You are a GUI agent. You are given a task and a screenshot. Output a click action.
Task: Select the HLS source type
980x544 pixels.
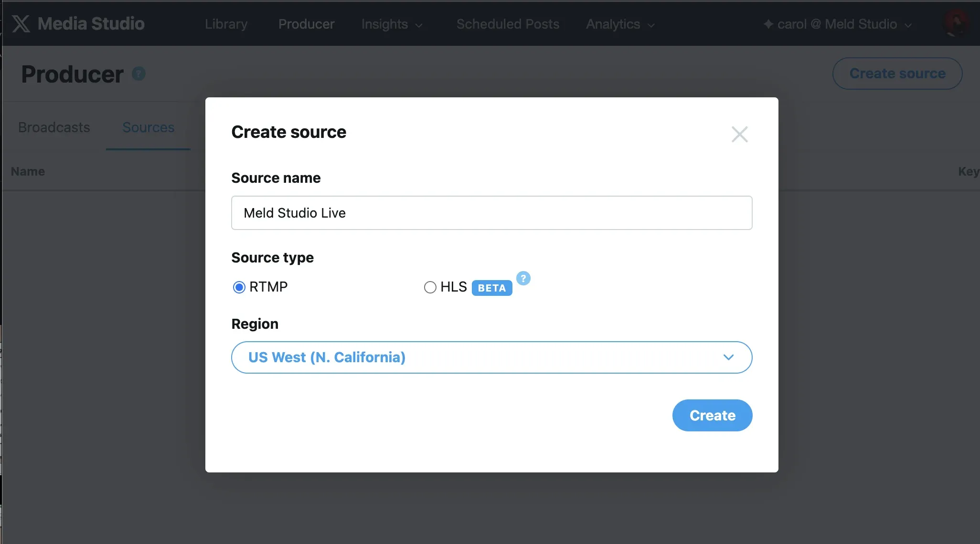(x=430, y=287)
